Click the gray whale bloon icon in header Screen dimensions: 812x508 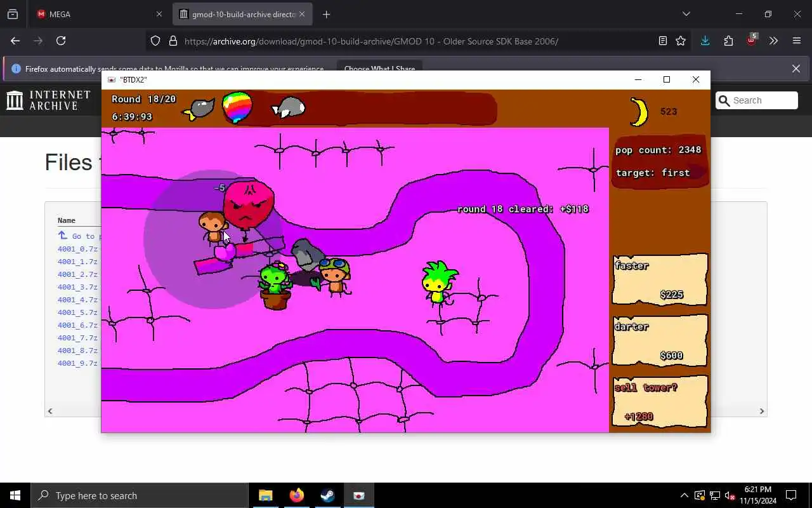289,107
